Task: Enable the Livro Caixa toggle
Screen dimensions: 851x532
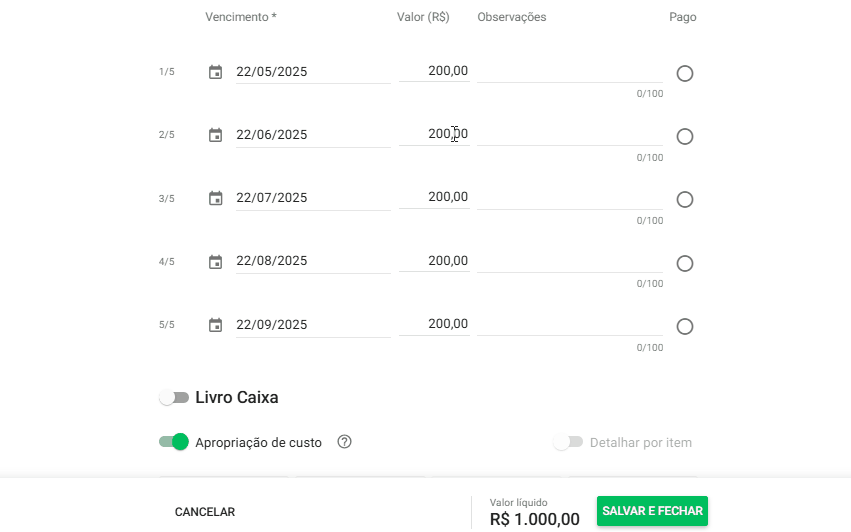Action: 174,398
